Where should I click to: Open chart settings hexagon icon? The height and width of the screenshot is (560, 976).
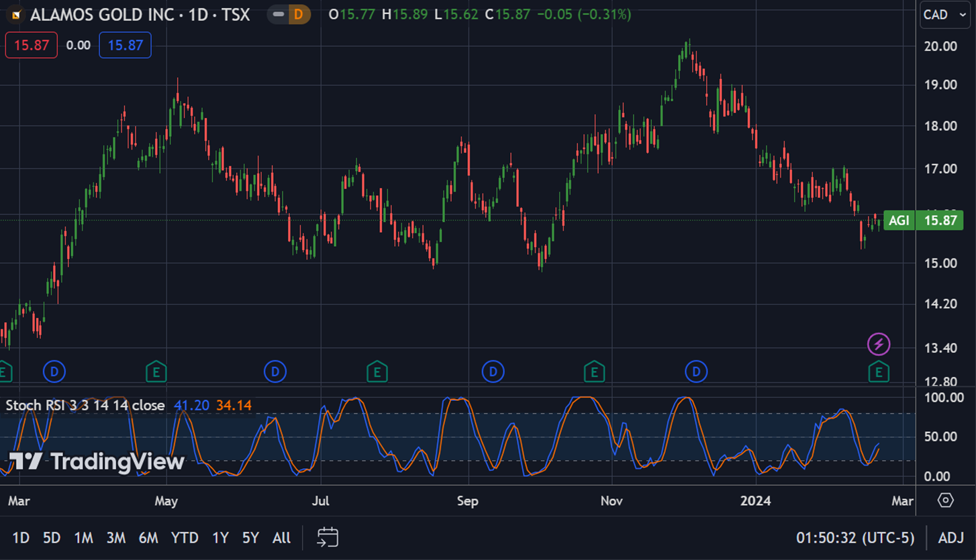946,500
